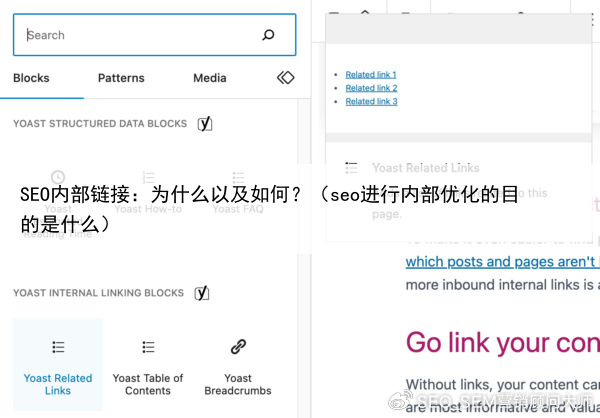Click the search magnifier icon
Screen dimensions: 600x418
[268, 35]
